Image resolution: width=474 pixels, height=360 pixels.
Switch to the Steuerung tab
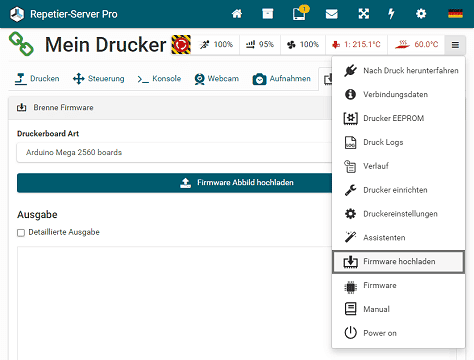[98, 79]
